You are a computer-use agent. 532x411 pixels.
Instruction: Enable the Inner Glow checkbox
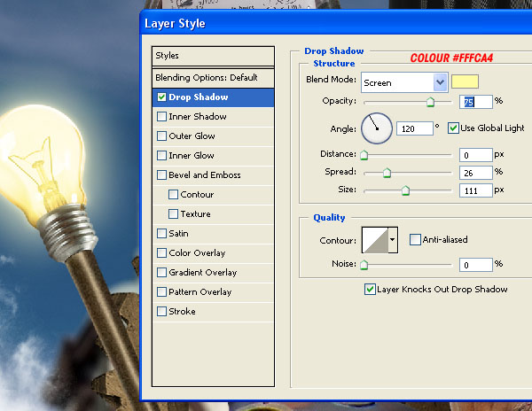click(162, 156)
